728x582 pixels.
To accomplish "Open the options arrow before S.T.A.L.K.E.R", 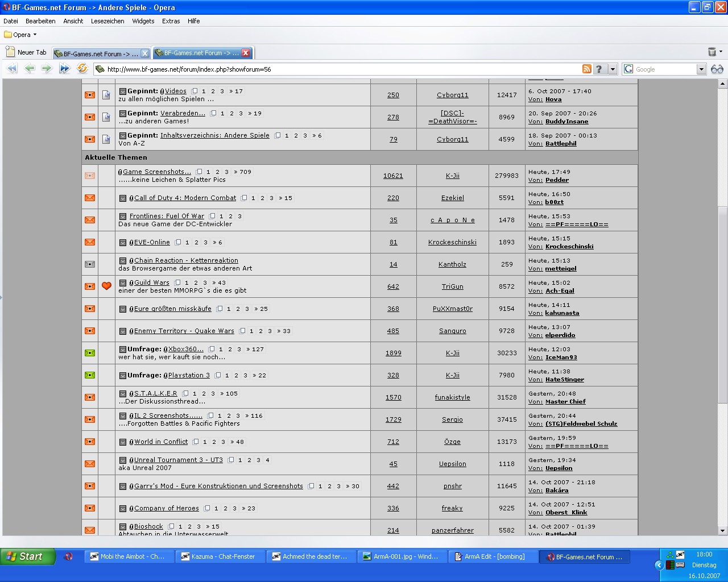I will coord(123,394).
